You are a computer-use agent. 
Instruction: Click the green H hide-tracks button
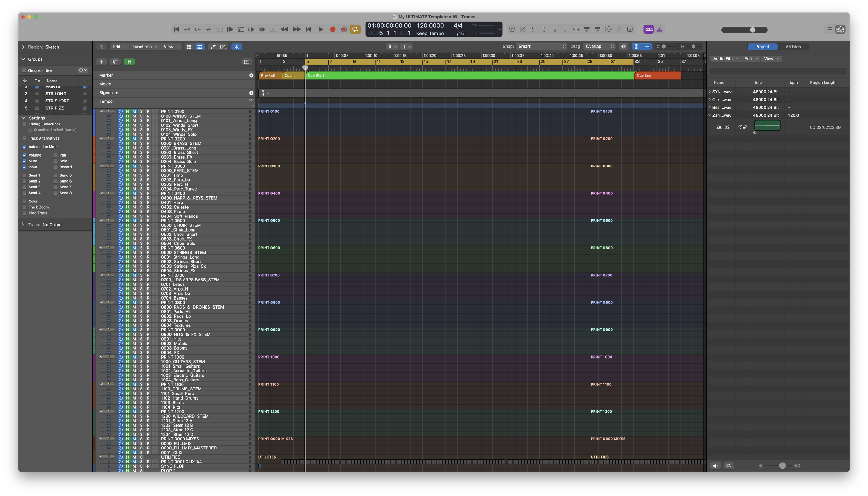click(x=130, y=62)
